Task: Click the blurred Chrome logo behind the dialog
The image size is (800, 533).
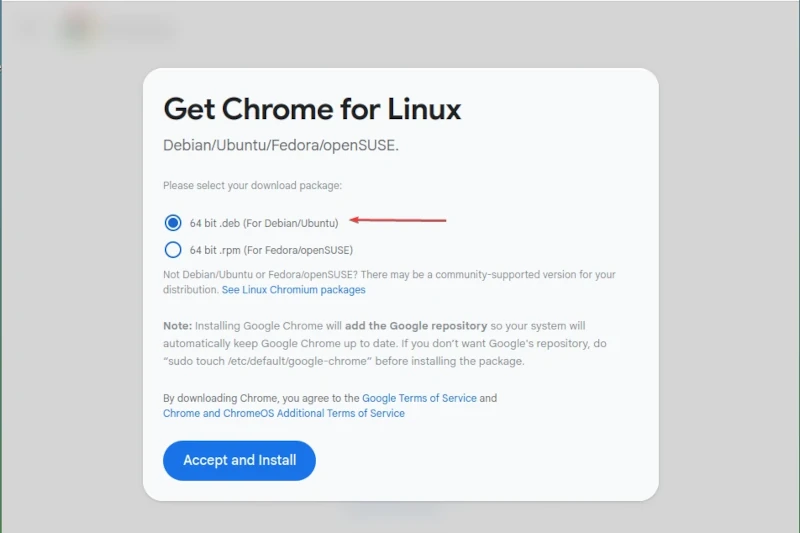Action: click(78, 27)
